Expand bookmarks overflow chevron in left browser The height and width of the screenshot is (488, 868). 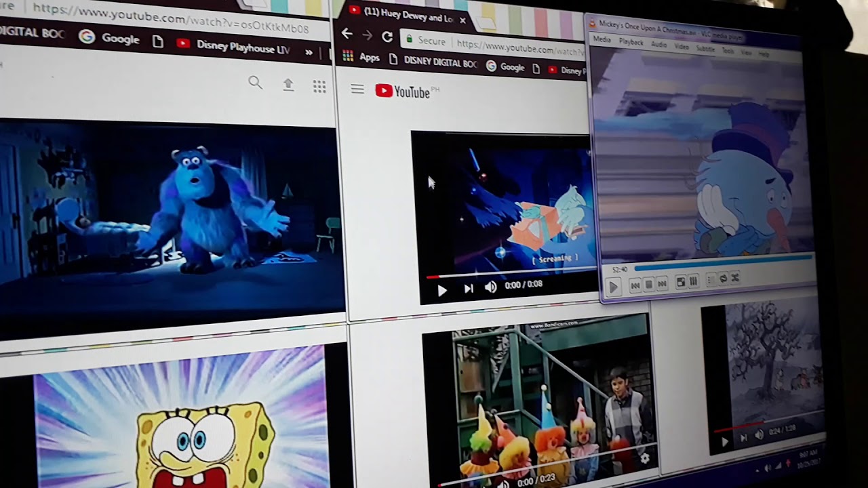309,52
